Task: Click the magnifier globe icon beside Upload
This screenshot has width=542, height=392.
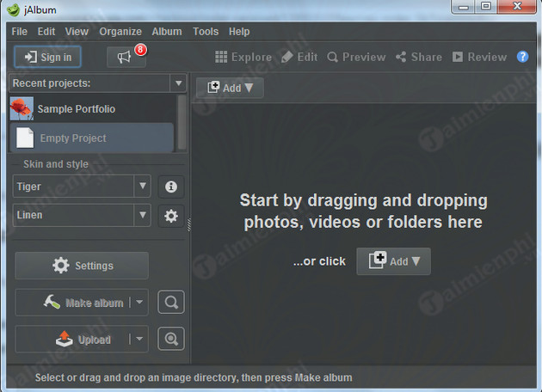Action: [171, 339]
